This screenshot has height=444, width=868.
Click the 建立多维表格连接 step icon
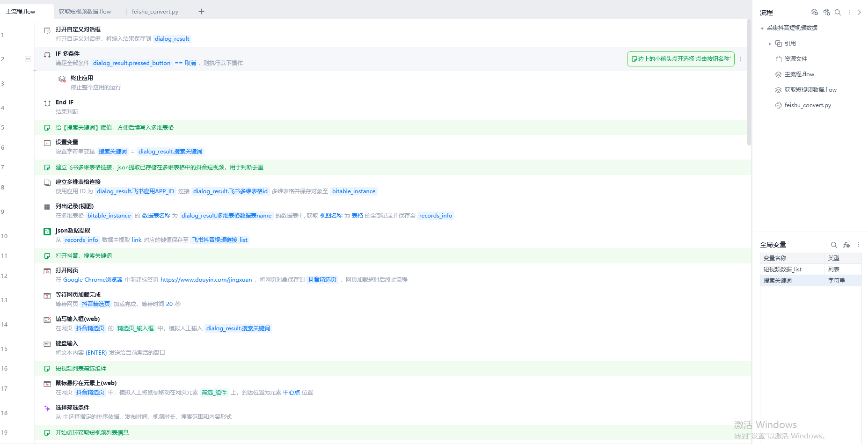point(47,183)
